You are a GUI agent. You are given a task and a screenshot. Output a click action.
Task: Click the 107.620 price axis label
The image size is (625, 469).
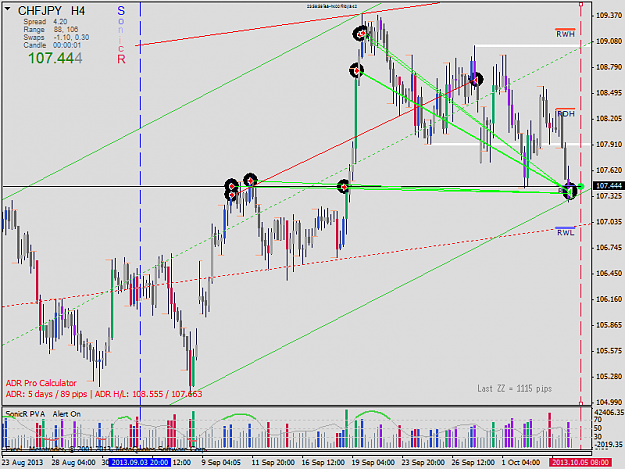coord(609,170)
